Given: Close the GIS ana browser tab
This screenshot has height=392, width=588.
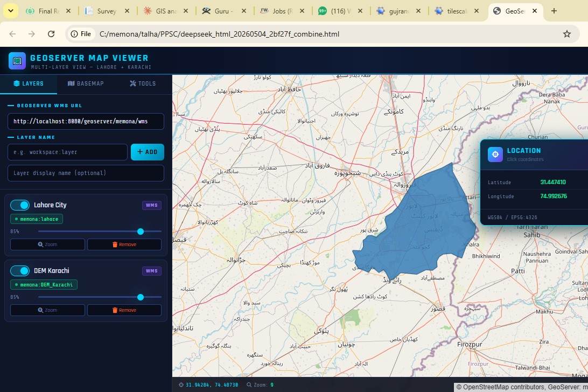Looking at the screenshot, I should pyautogui.click(x=186, y=11).
